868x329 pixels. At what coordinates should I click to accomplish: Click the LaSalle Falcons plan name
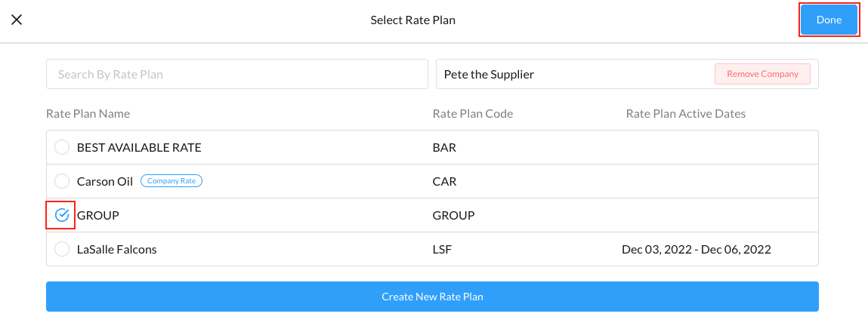point(117,249)
